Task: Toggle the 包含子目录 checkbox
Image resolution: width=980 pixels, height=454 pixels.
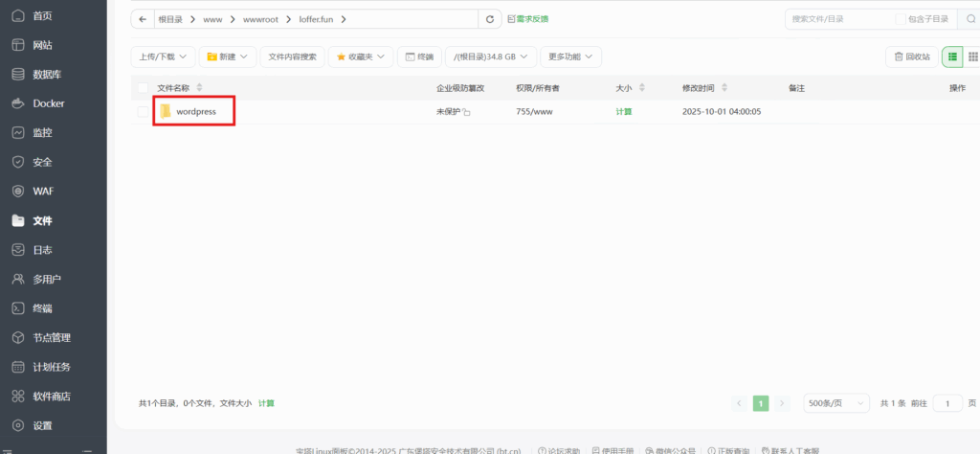Action: (x=901, y=19)
